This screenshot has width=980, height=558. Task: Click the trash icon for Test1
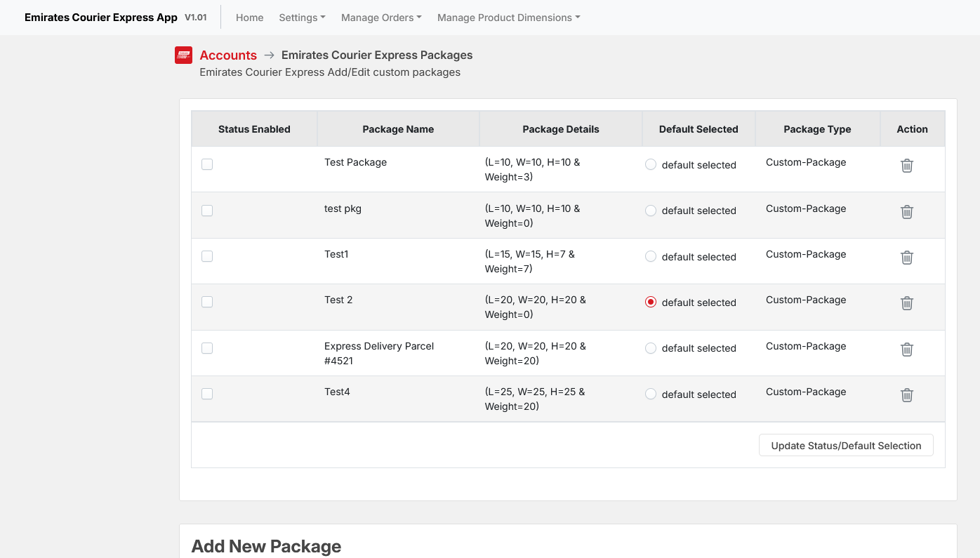tap(907, 258)
